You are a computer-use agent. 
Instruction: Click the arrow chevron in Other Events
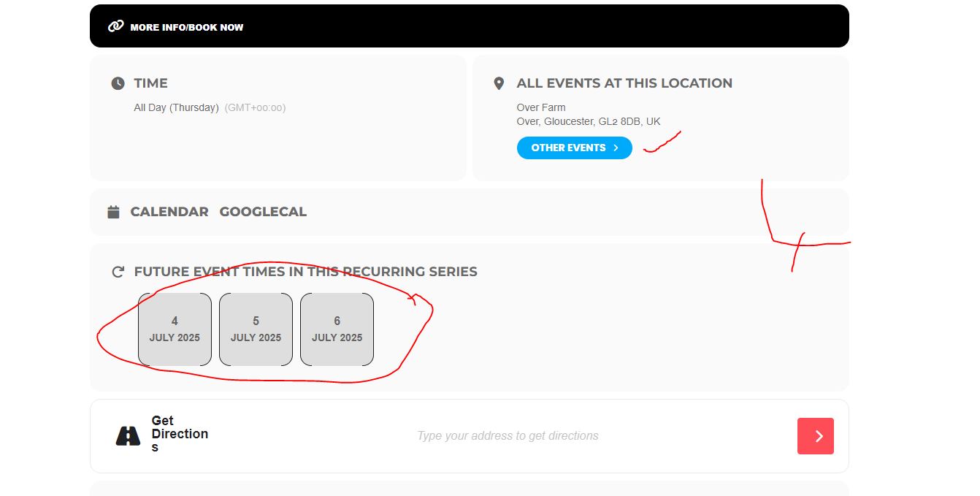[x=616, y=148]
